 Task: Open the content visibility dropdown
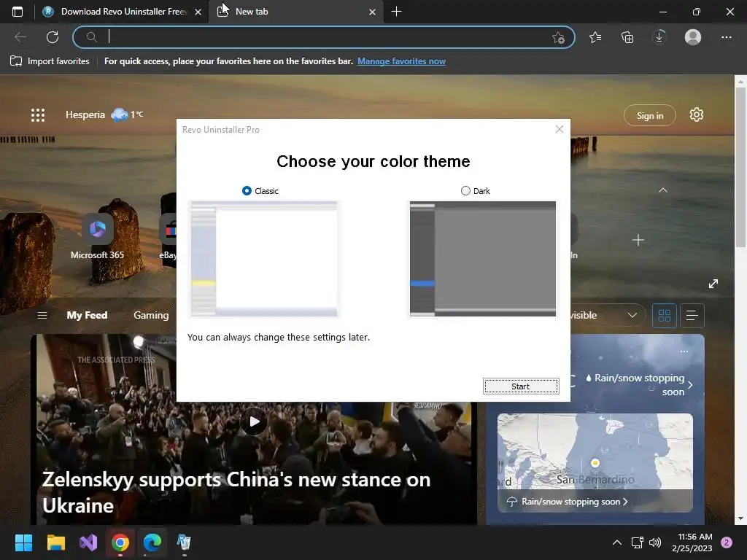coord(608,315)
